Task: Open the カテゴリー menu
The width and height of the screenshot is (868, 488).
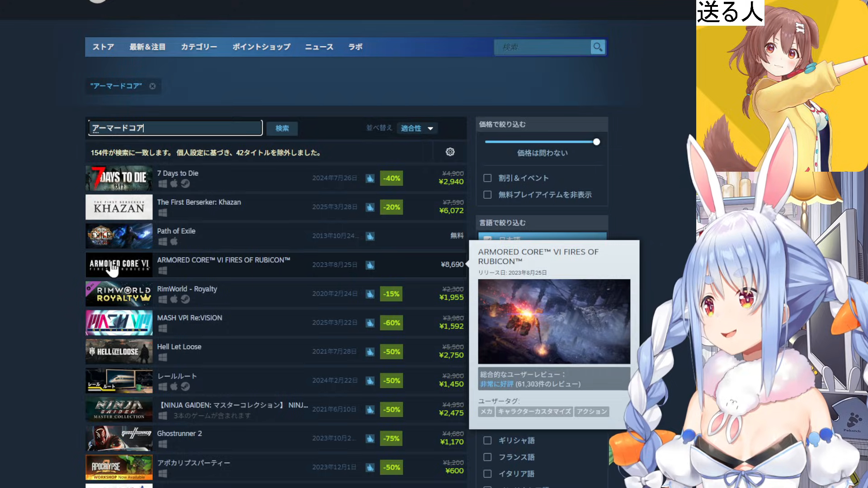Action: click(199, 47)
